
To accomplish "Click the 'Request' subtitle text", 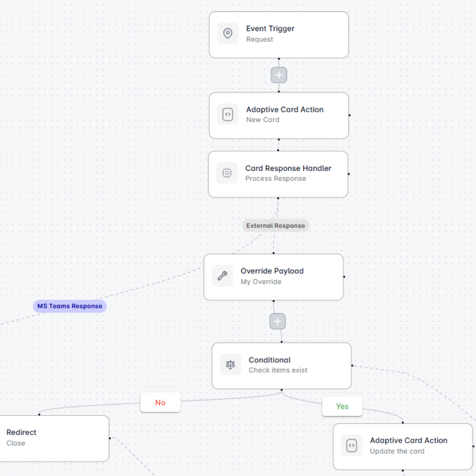I will [x=259, y=40].
